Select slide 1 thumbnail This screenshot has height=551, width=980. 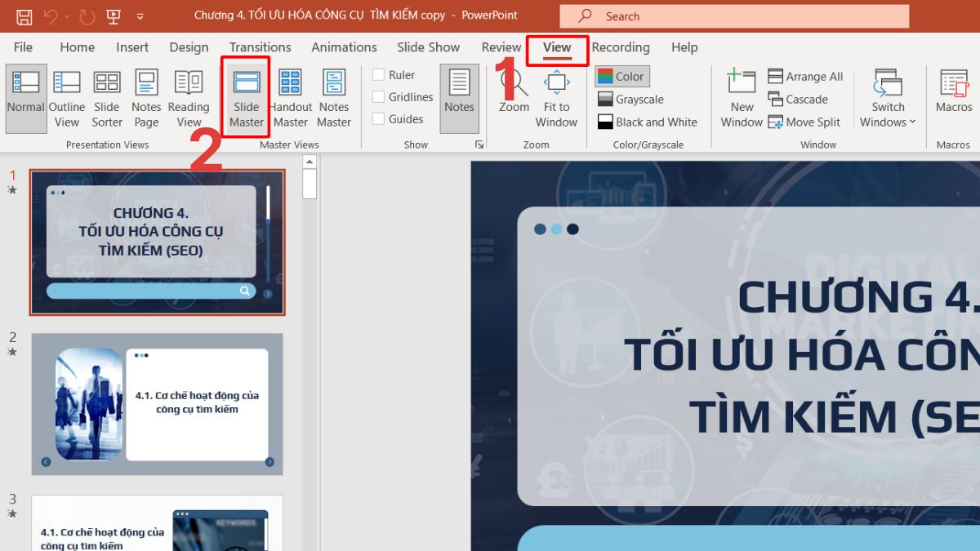pos(158,242)
